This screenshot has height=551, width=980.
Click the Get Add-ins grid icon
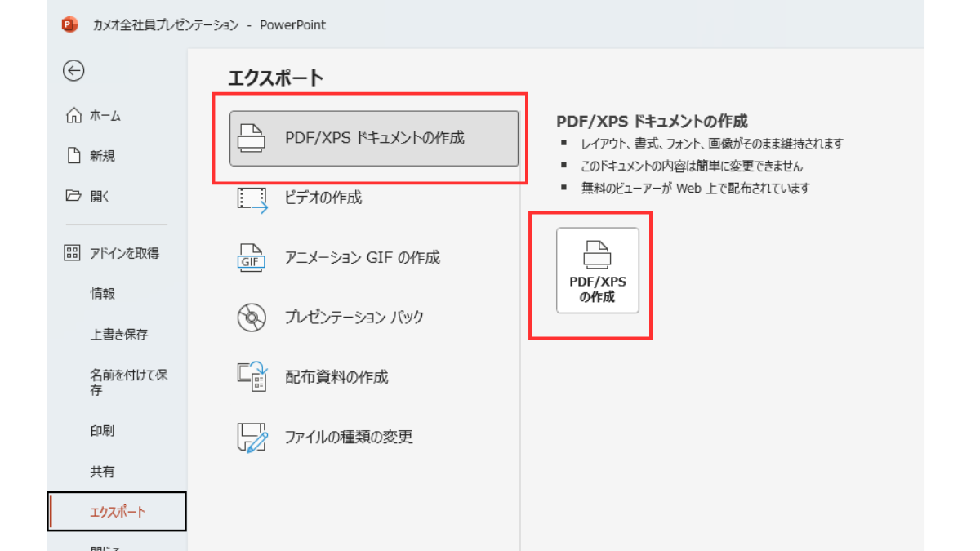(73, 253)
